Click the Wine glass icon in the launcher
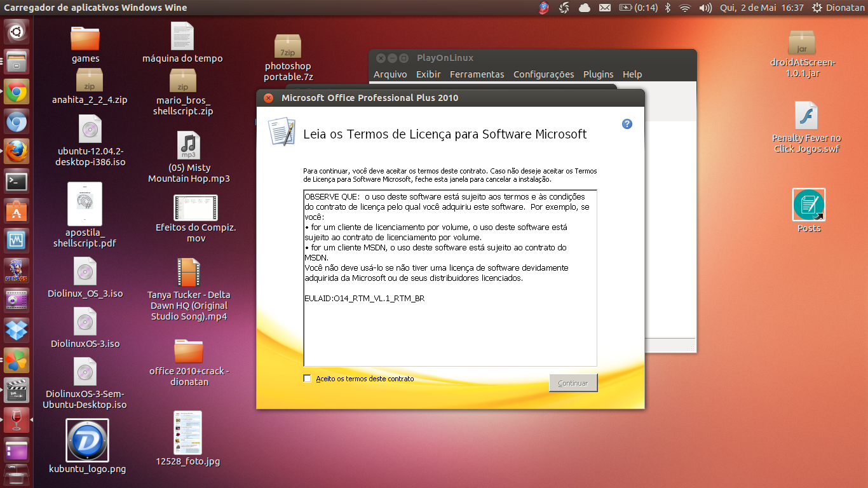This screenshot has height=488, width=868. coord(17,420)
